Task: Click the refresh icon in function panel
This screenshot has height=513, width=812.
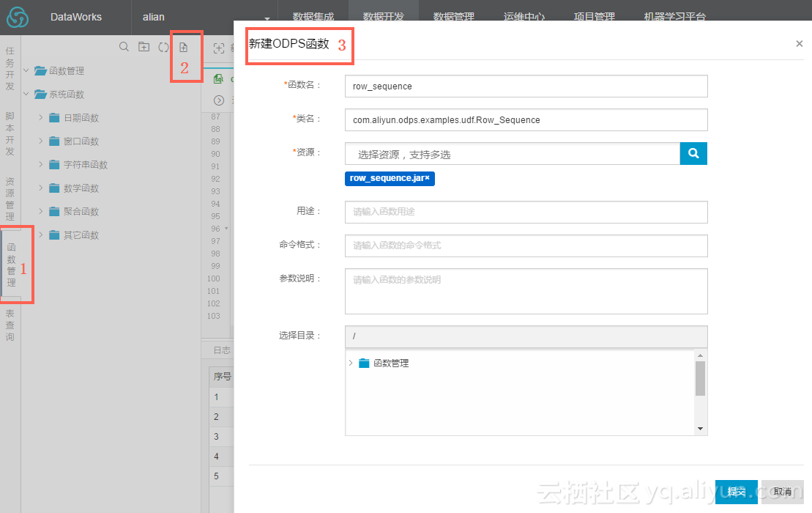Action: (163, 47)
